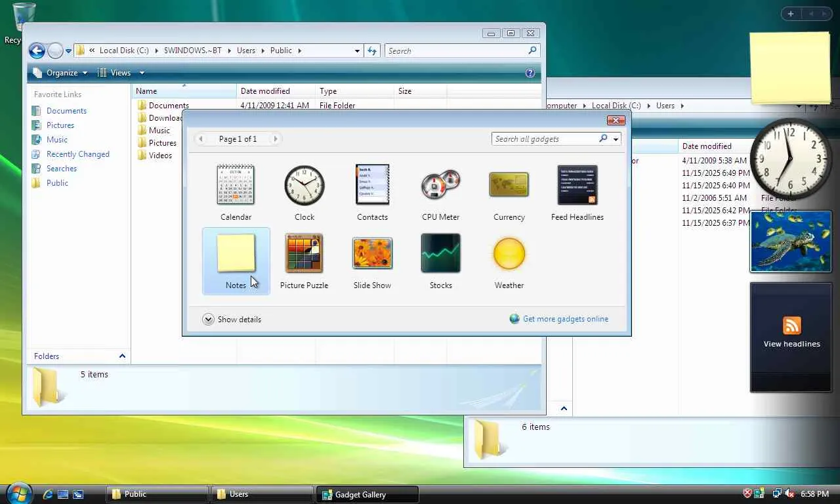Screen dimensions: 840x504
Task: Open address bar history dropdown in Public window
Action: pyautogui.click(x=357, y=51)
